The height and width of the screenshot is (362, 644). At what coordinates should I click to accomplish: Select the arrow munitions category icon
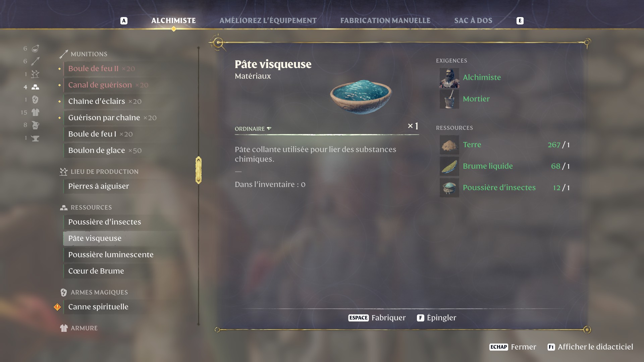pyautogui.click(x=35, y=61)
